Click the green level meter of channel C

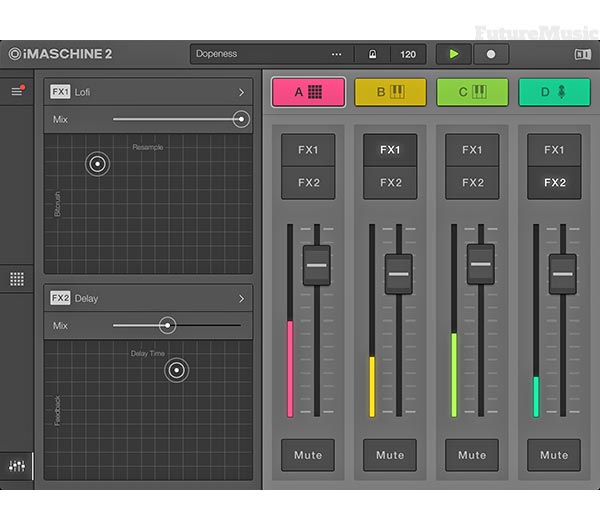[x=454, y=375]
